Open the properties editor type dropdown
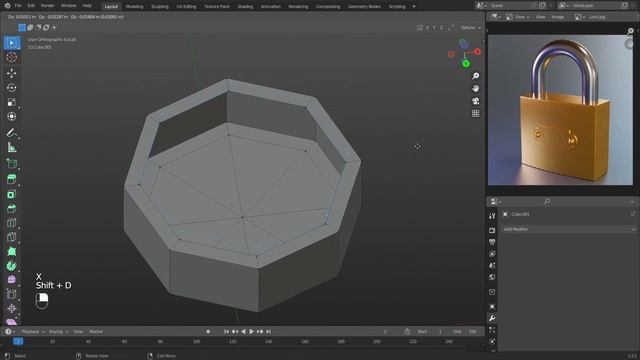 (x=496, y=201)
